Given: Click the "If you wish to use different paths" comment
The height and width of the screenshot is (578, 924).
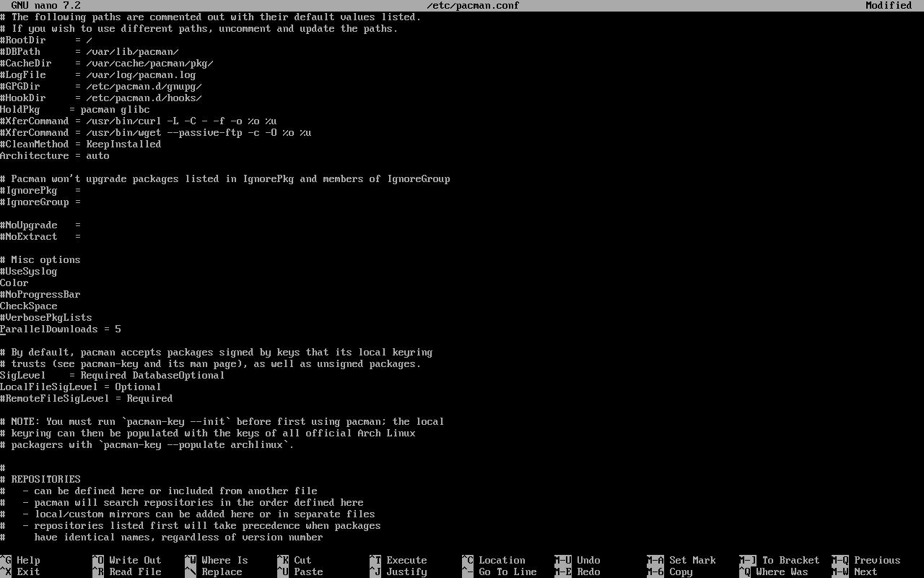Looking at the screenshot, I should coord(199,28).
